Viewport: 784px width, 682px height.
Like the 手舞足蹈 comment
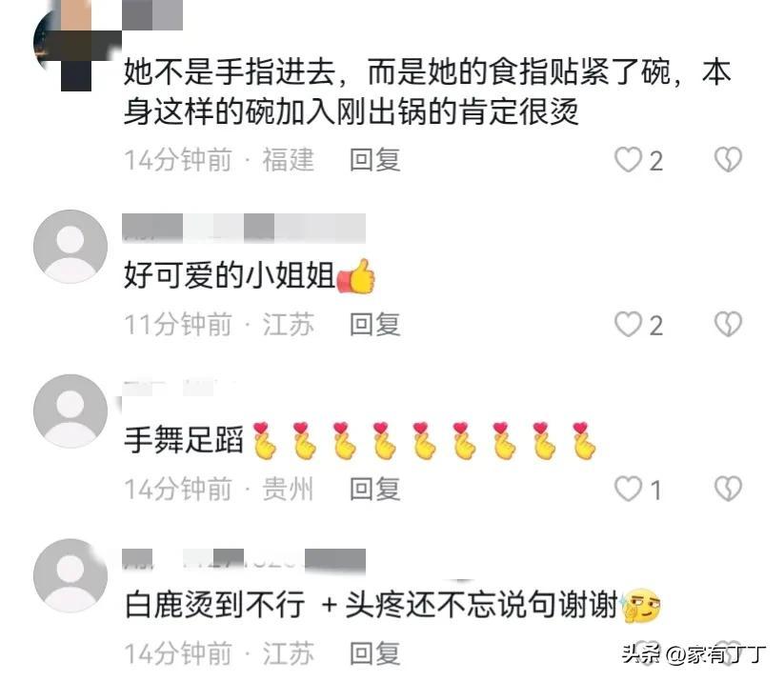pyautogui.click(x=628, y=489)
